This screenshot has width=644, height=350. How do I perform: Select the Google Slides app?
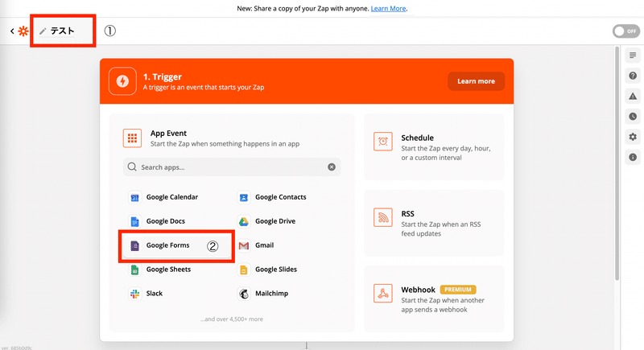coord(267,270)
